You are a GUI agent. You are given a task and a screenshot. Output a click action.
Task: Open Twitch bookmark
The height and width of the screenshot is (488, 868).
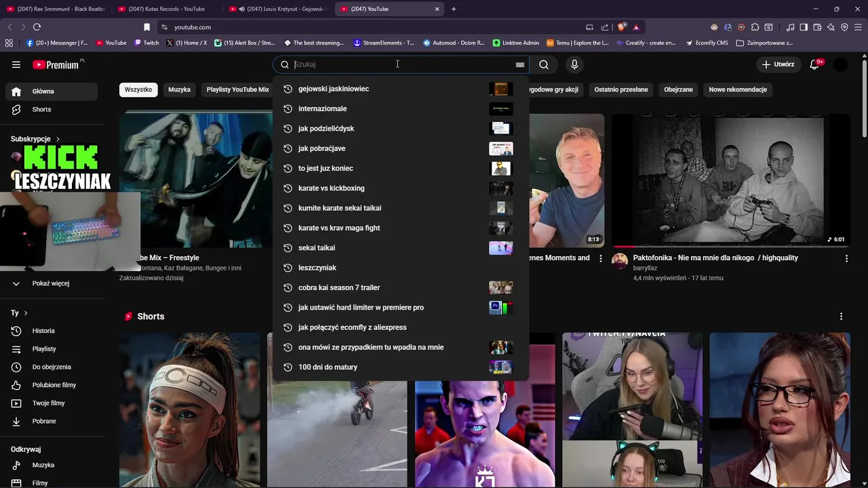click(146, 43)
